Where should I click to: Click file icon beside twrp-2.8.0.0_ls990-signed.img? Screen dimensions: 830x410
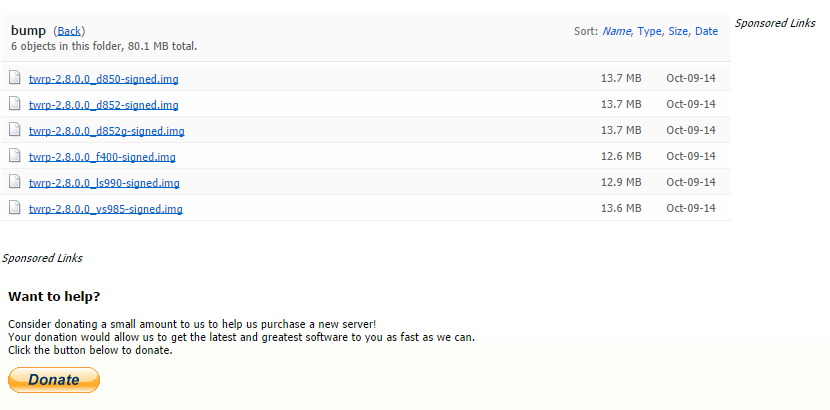[15, 182]
